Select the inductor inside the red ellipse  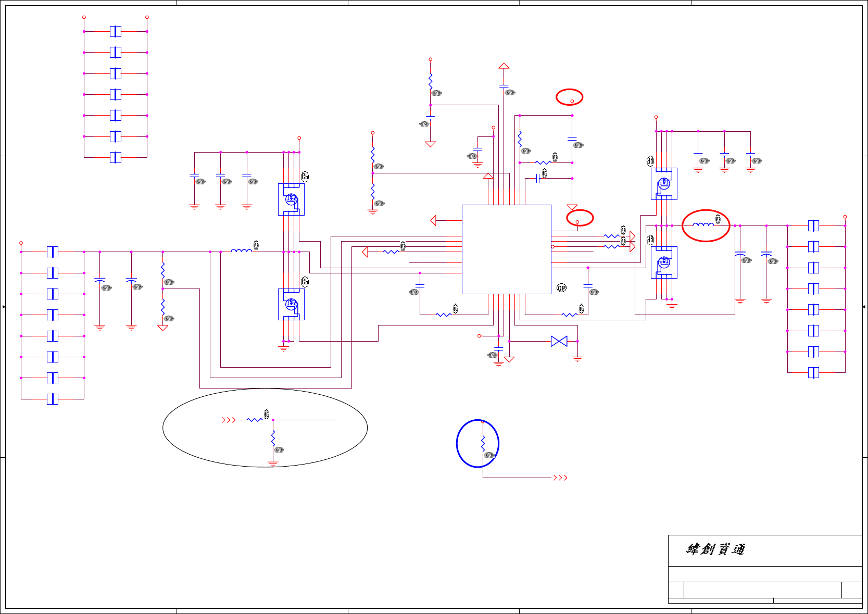pyautogui.click(x=703, y=224)
